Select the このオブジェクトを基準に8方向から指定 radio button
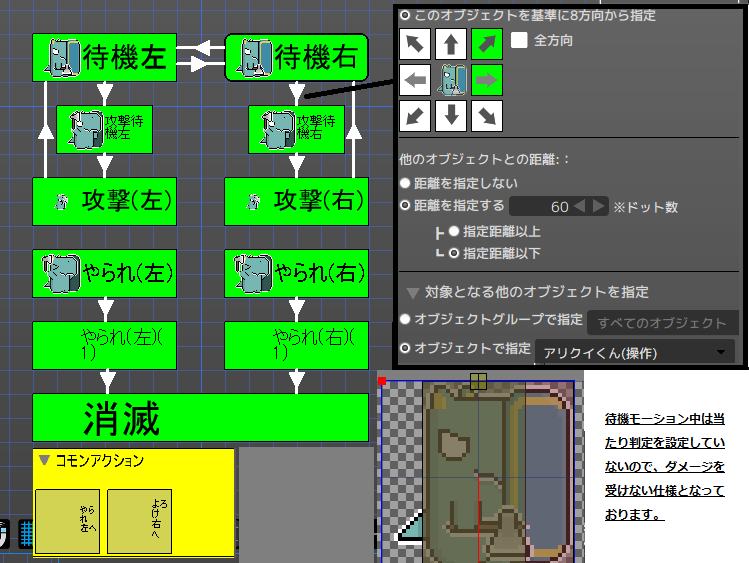This screenshot has width=749, height=563. [405, 15]
